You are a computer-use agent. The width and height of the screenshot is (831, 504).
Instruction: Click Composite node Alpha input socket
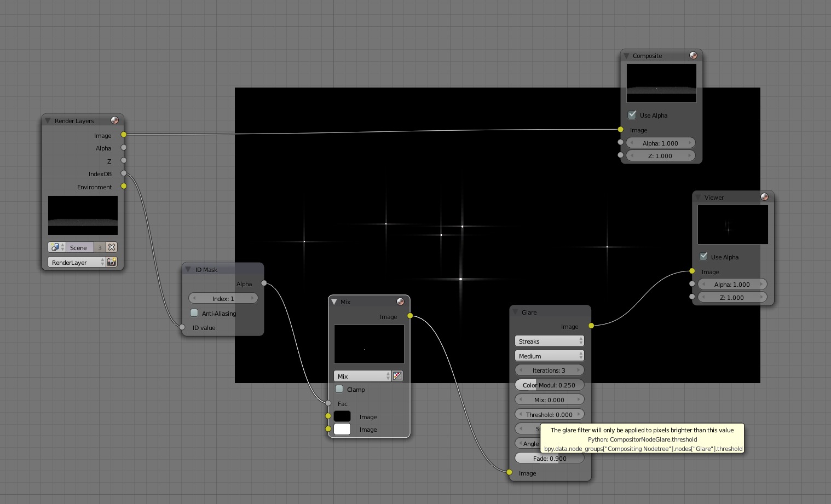(620, 142)
